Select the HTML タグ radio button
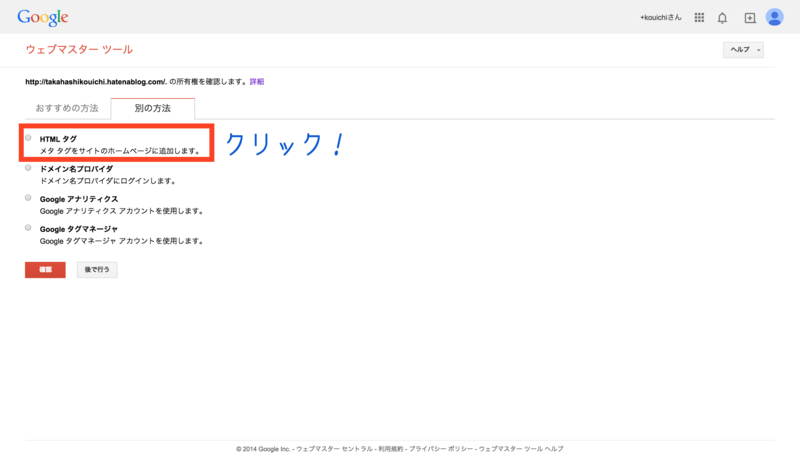This screenshot has height=455, width=800. pyautogui.click(x=28, y=138)
